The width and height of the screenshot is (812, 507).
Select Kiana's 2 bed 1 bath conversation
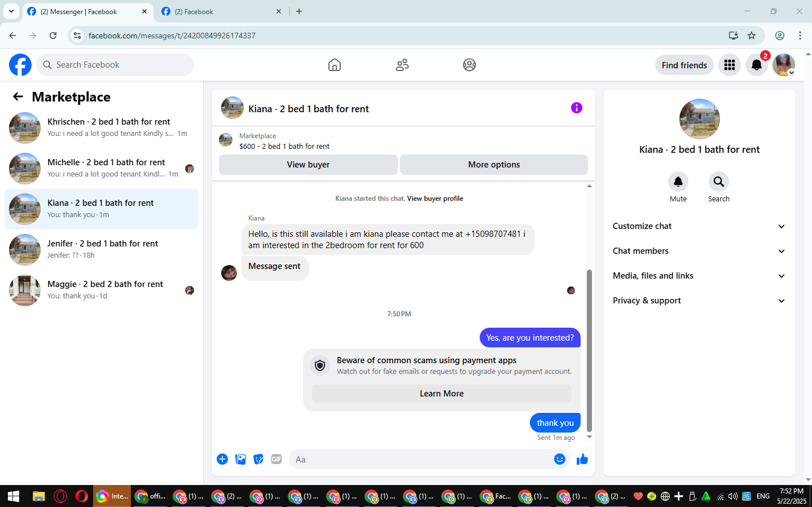102,209
